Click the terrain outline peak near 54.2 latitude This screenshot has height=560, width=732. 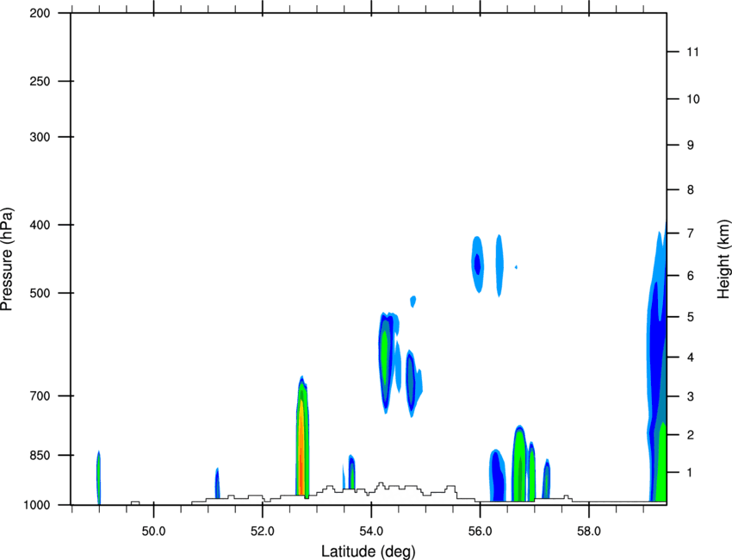[381, 484]
